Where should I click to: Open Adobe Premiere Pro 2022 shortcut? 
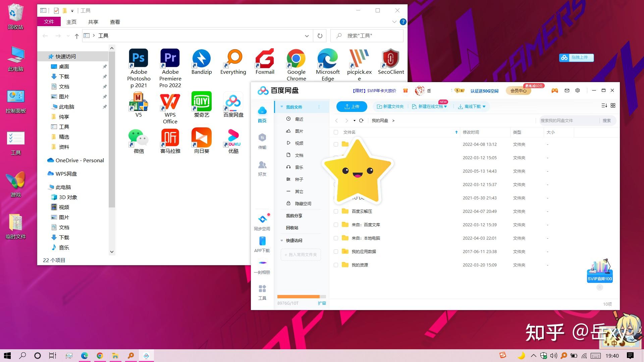click(x=170, y=68)
